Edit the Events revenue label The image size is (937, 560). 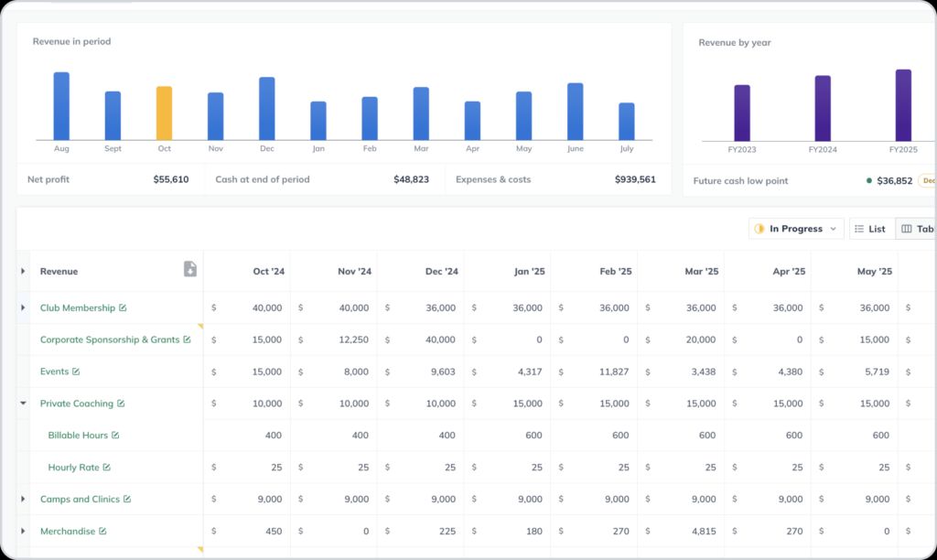point(76,372)
